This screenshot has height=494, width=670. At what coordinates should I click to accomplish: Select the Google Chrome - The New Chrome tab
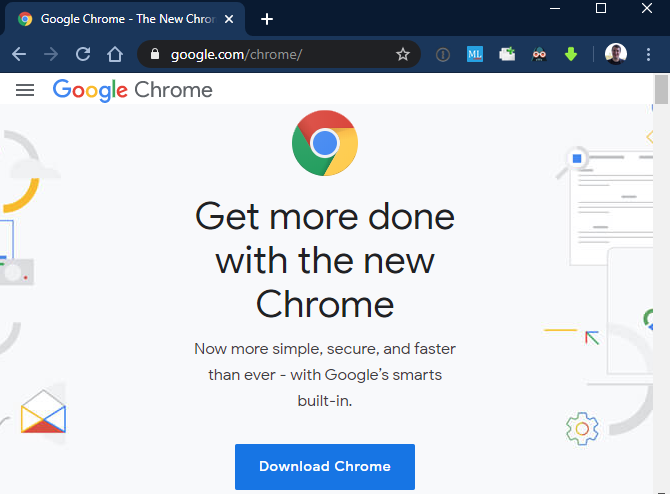(x=124, y=19)
